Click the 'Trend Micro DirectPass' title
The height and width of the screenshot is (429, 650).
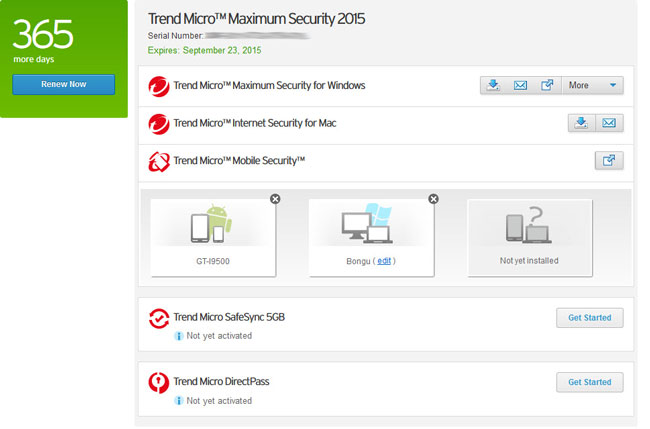coord(221,382)
